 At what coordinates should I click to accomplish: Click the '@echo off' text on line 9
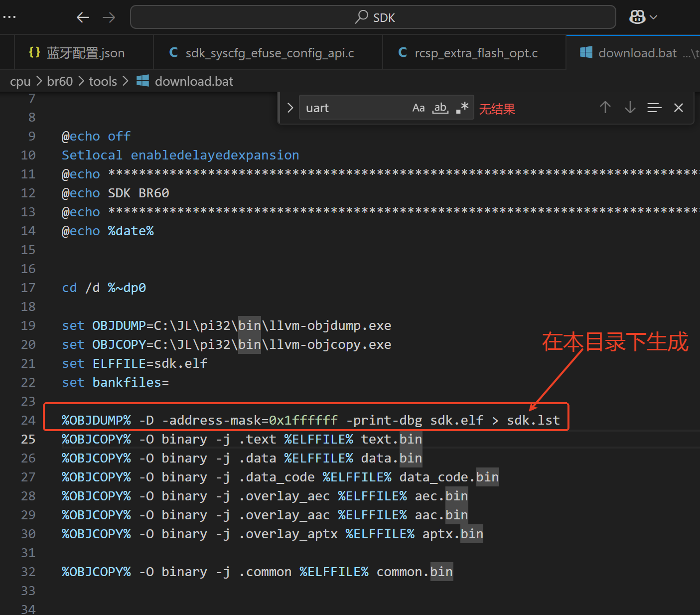click(x=96, y=136)
